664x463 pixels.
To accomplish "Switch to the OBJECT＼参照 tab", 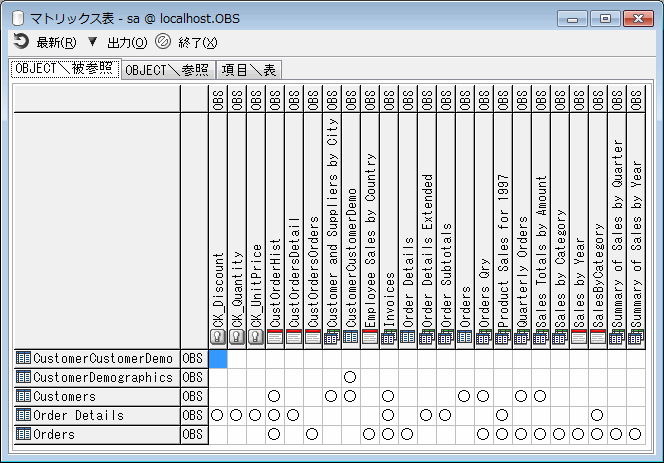I will (x=167, y=70).
